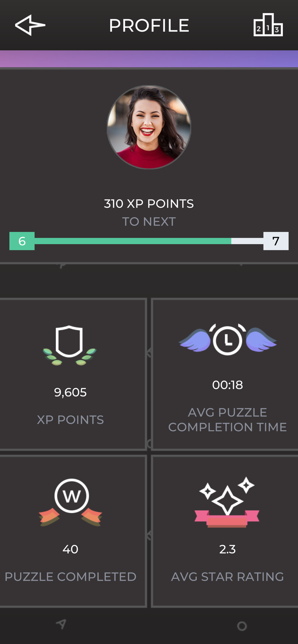298x644 pixels.
Task: Tap the Puzzle Completed label
Action: click(70, 577)
